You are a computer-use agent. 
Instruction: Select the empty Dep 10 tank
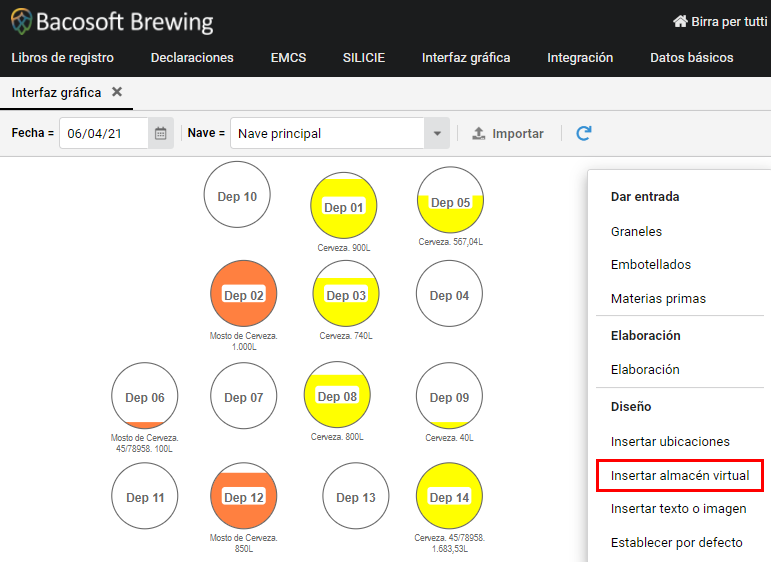pyautogui.click(x=237, y=195)
